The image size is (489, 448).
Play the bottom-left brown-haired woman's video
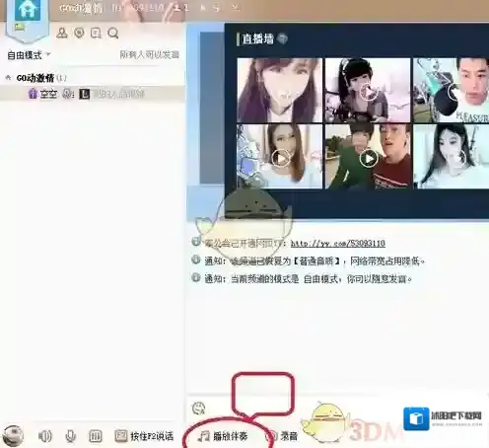tap(280, 157)
